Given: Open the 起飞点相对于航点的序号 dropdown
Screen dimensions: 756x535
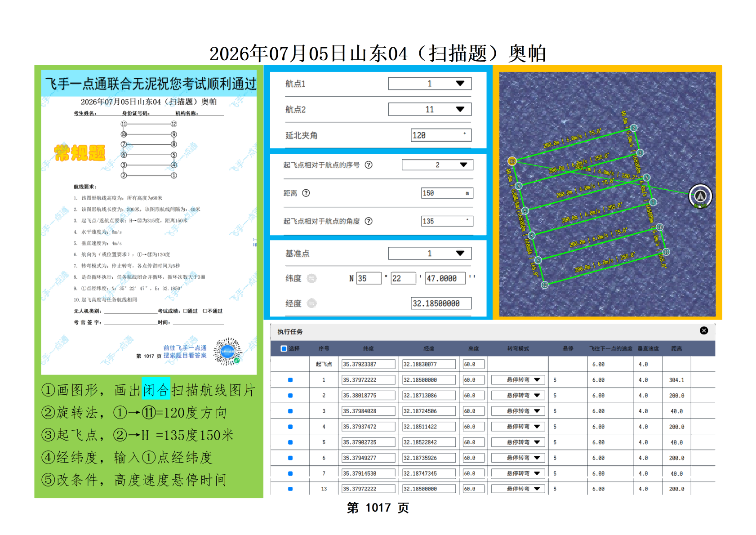Looking at the screenshot, I should 437,165.
